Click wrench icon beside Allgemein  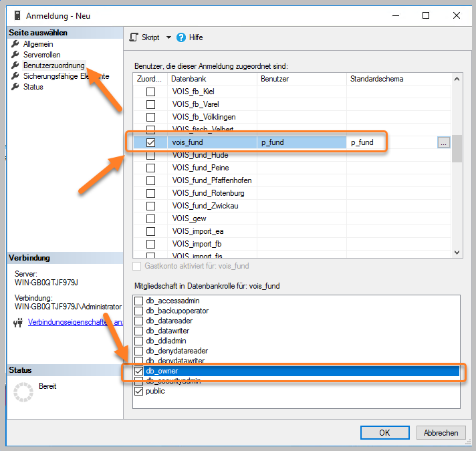coord(15,44)
